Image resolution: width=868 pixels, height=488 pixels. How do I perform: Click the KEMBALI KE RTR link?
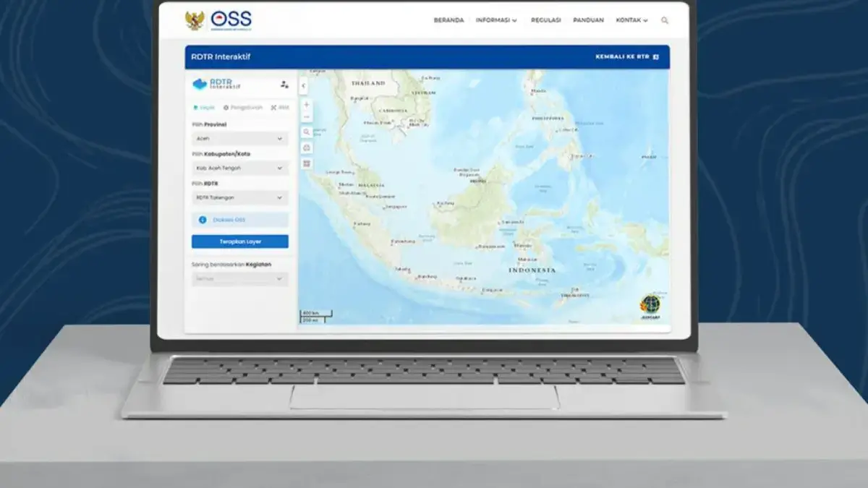(627, 56)
